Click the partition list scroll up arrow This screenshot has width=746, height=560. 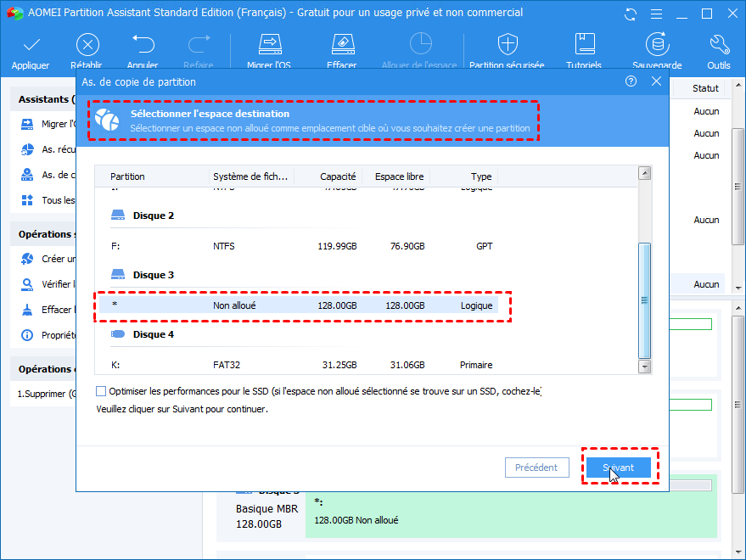[x=645, y=173]
